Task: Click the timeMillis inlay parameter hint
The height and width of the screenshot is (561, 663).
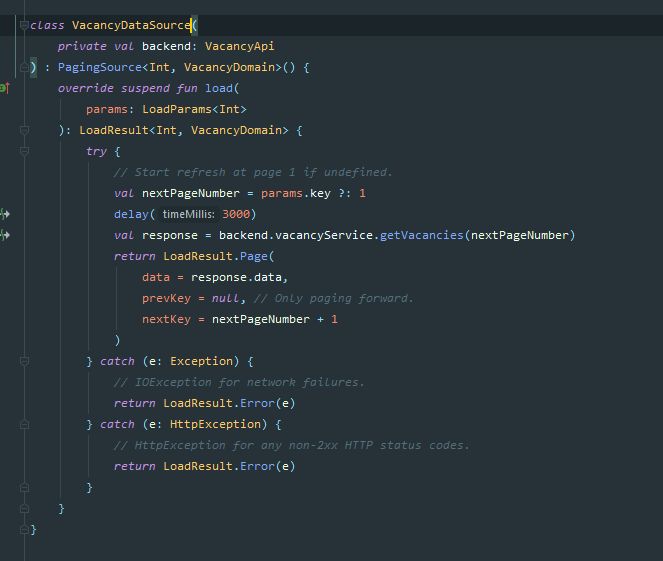Action: tap(188, 214)
